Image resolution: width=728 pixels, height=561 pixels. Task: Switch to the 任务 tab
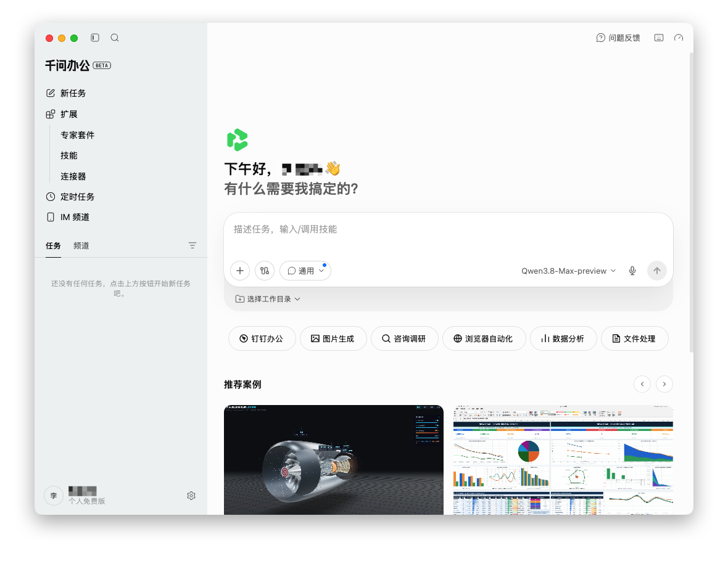(53, 246)
